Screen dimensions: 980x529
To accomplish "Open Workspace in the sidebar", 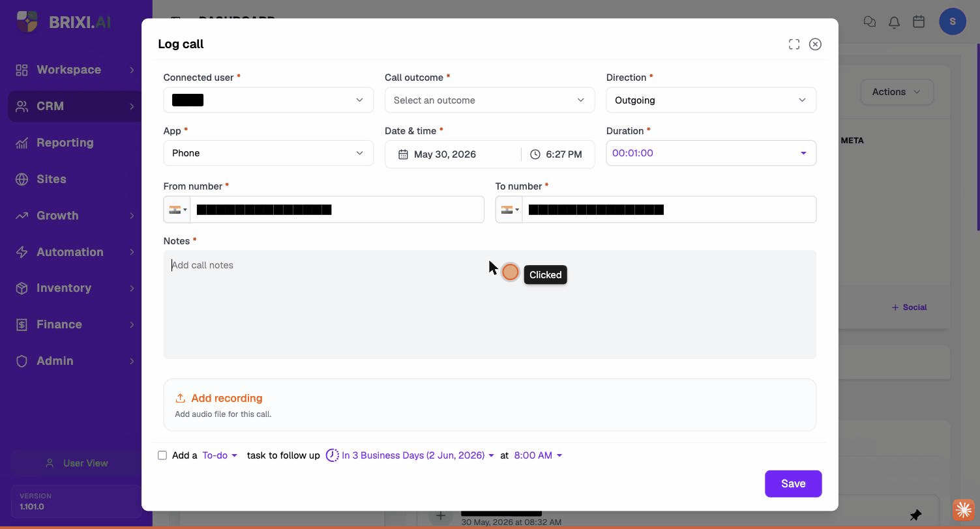I will [75, 70].
